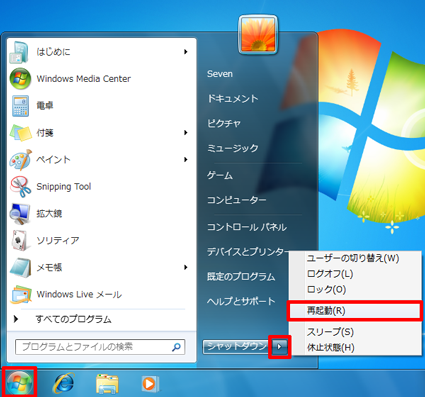
Task: Expand the メモ帳 jump list arrow
Action: [186, 267]
